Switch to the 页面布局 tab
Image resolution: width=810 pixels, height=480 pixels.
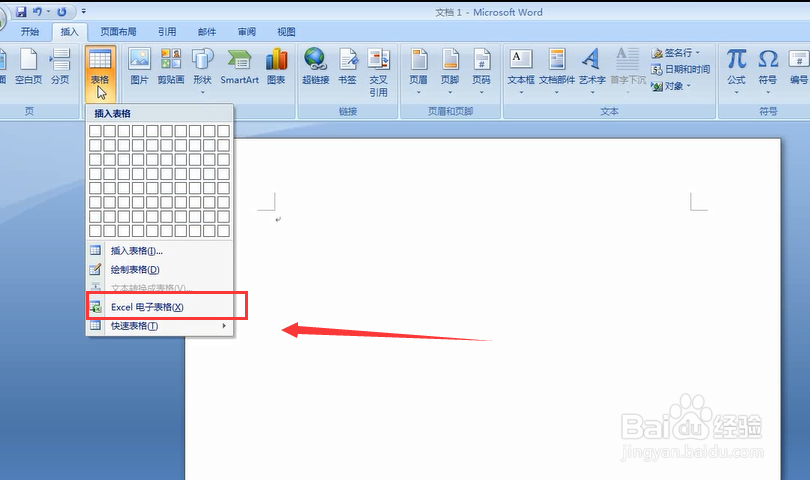[x=118, y=32]
